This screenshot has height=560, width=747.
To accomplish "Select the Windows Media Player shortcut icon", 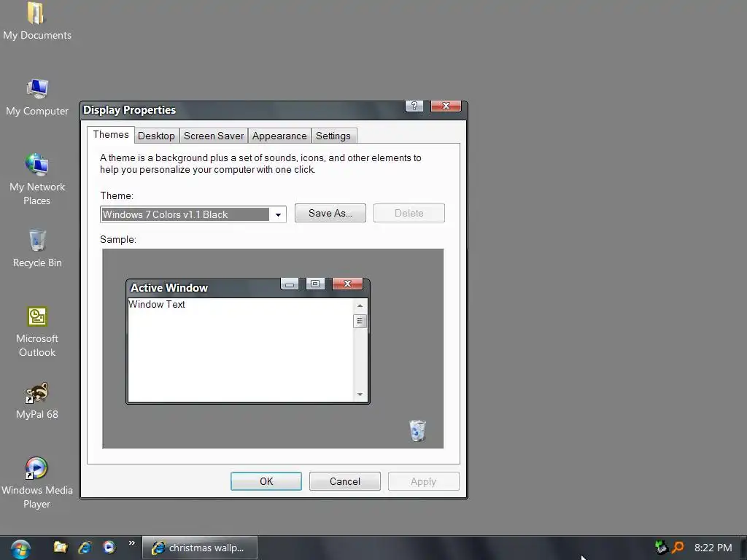I will click(36, 483).
